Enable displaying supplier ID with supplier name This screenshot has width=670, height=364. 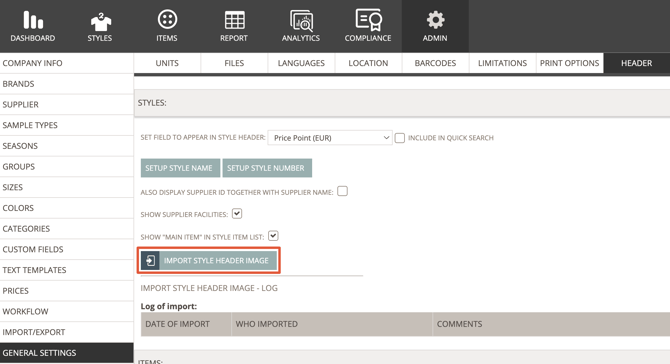342,191
